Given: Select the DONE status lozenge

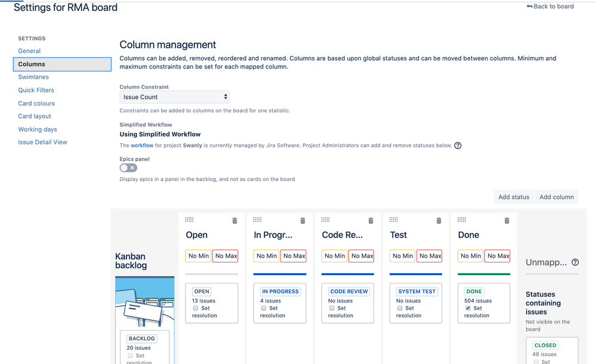Looking at the screenshot, I should 474,291.
